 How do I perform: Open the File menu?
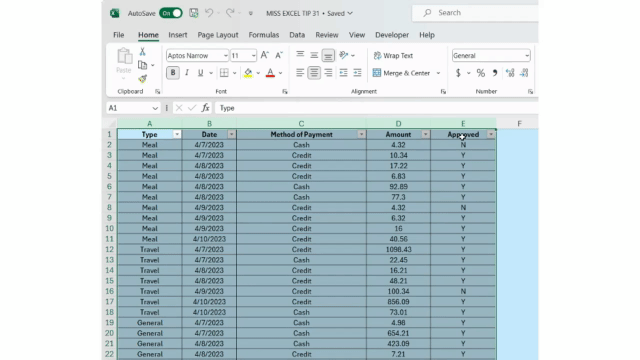pos(118,35)
